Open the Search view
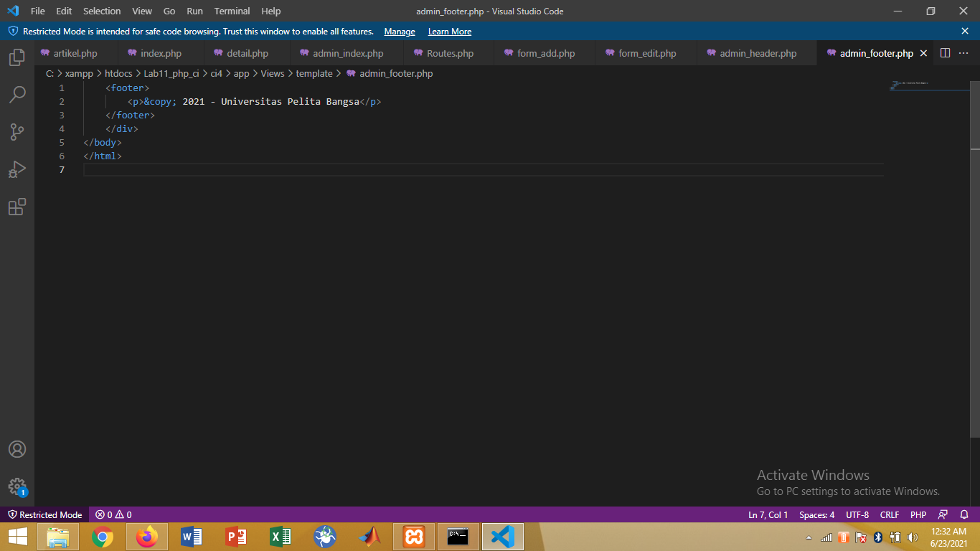980x551 pixels. (x=17, y=94)
